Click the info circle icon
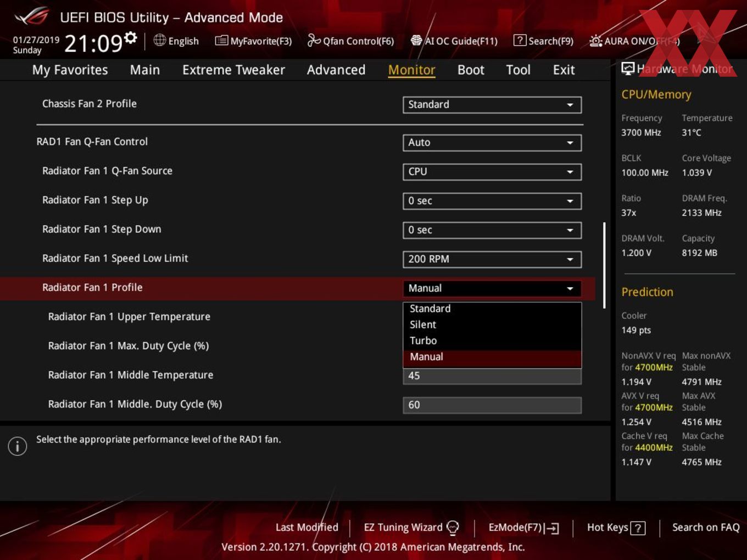The height and width of the screenshot is (560, 747). (18, 446)
